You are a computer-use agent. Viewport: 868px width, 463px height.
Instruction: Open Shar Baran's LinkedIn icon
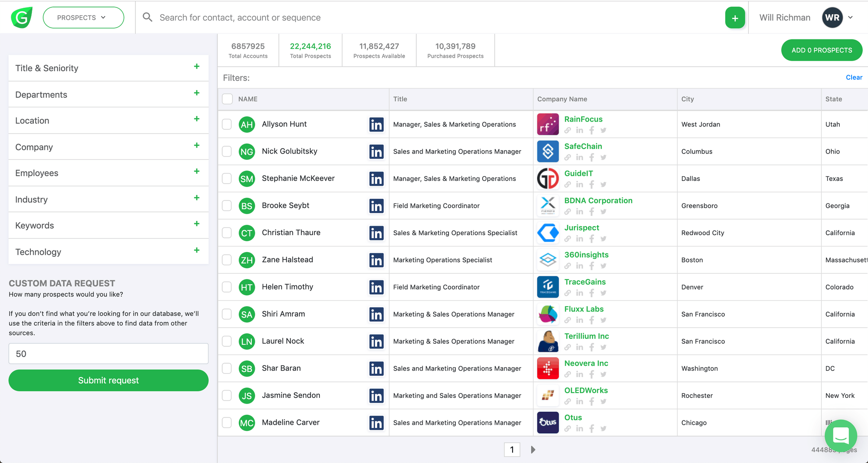[376, 368]
